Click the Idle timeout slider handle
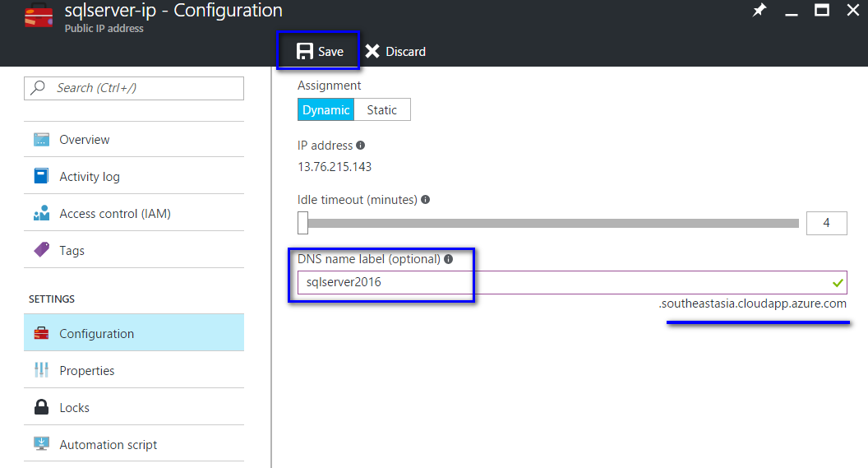Screen dimensions: 868x468 [302, 223]
